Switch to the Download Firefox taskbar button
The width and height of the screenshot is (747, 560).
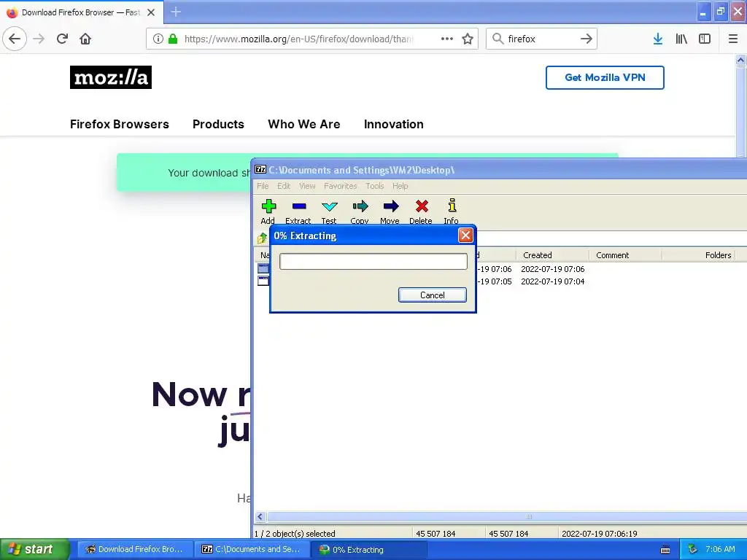point(134,549)
